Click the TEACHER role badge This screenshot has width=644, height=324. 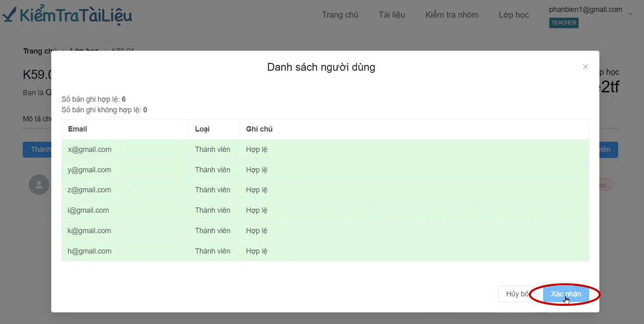click(x=564, y=23)
